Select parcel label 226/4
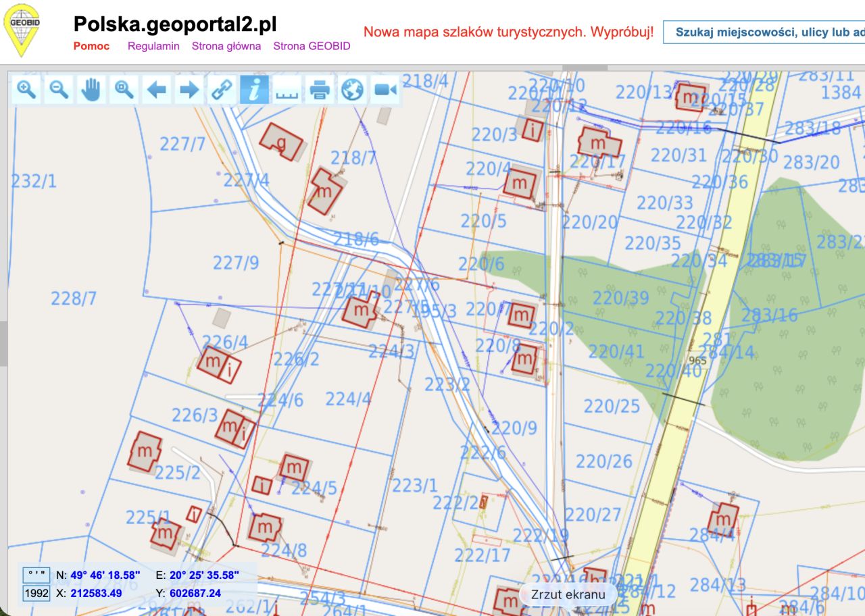Image resolution: width=865 pixels, height=616 pixels. [x=225, y=342]
